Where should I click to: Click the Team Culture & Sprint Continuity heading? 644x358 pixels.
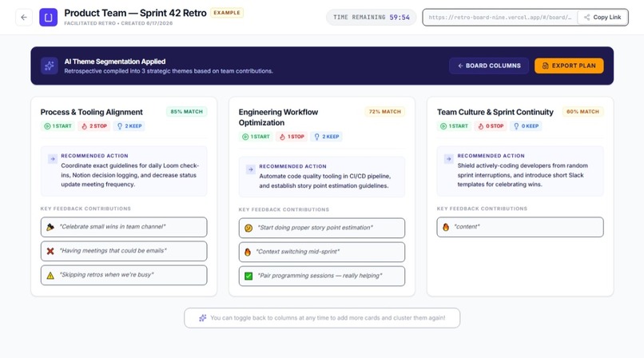[x=495, y=112]
